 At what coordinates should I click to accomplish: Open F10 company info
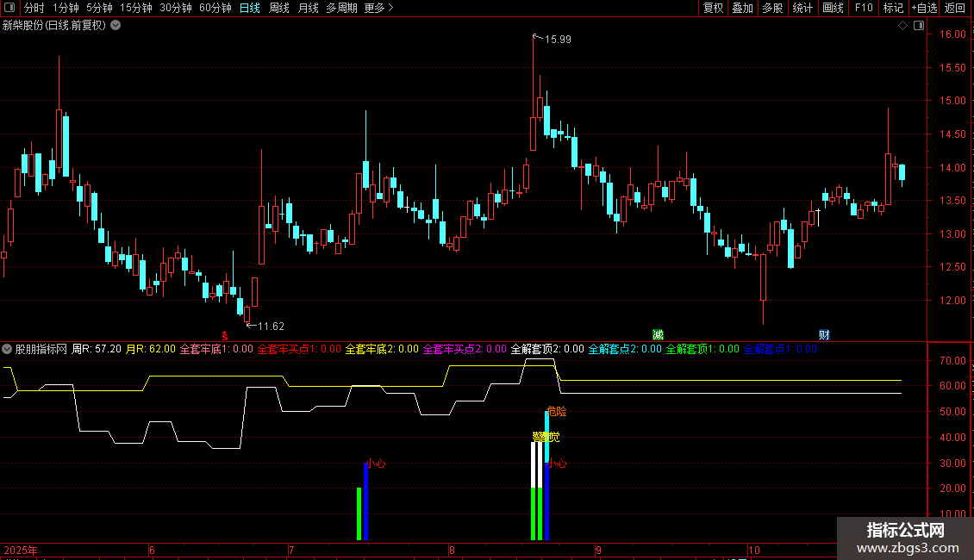pos(864,8)
